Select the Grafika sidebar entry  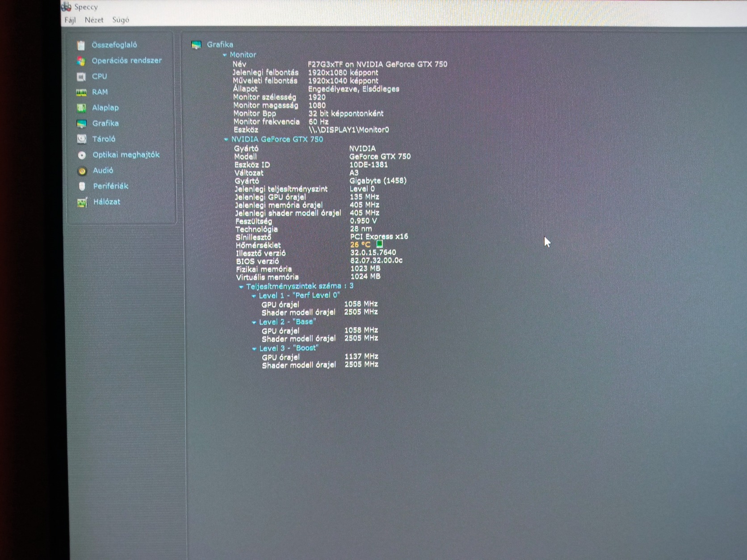click(105, 123)
